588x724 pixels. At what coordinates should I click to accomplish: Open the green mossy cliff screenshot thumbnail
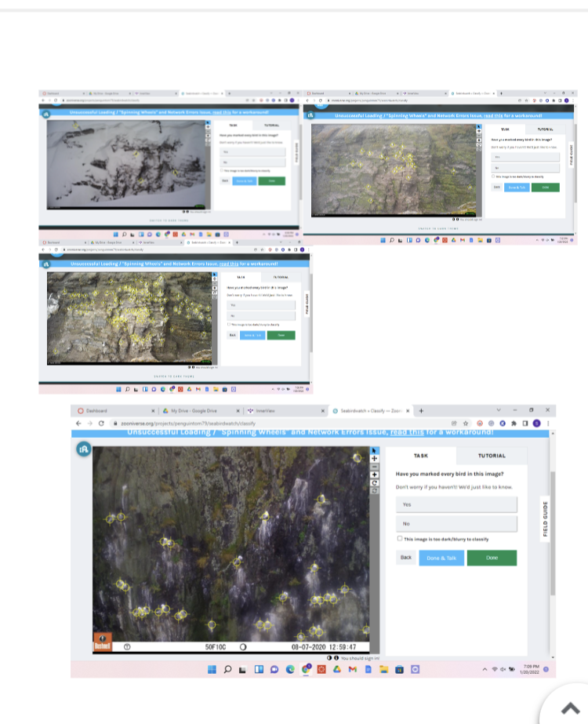coord(441,167)
